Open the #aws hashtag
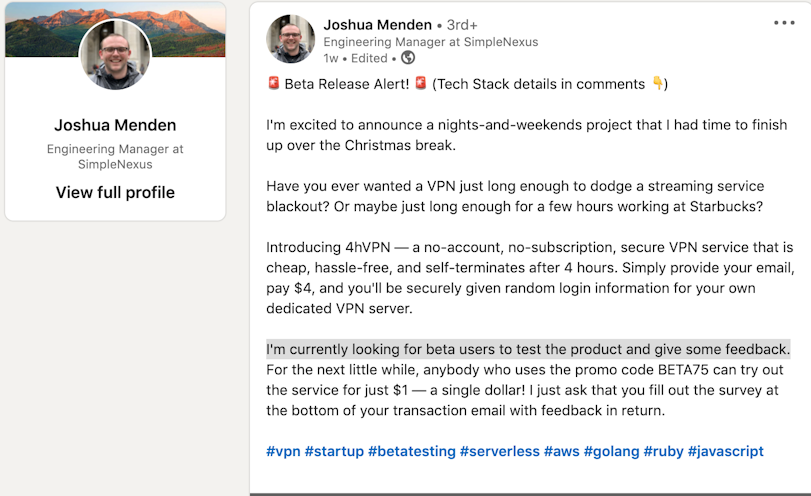 [561, 451]
